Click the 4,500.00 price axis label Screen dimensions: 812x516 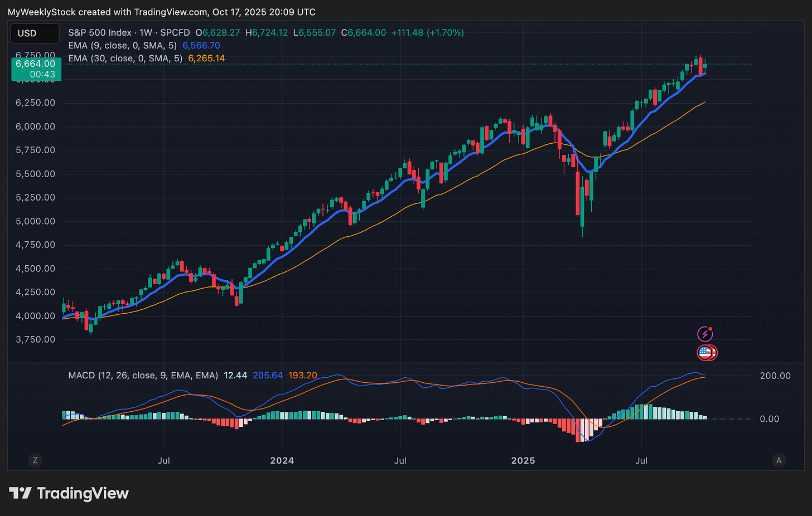point(35,269)
